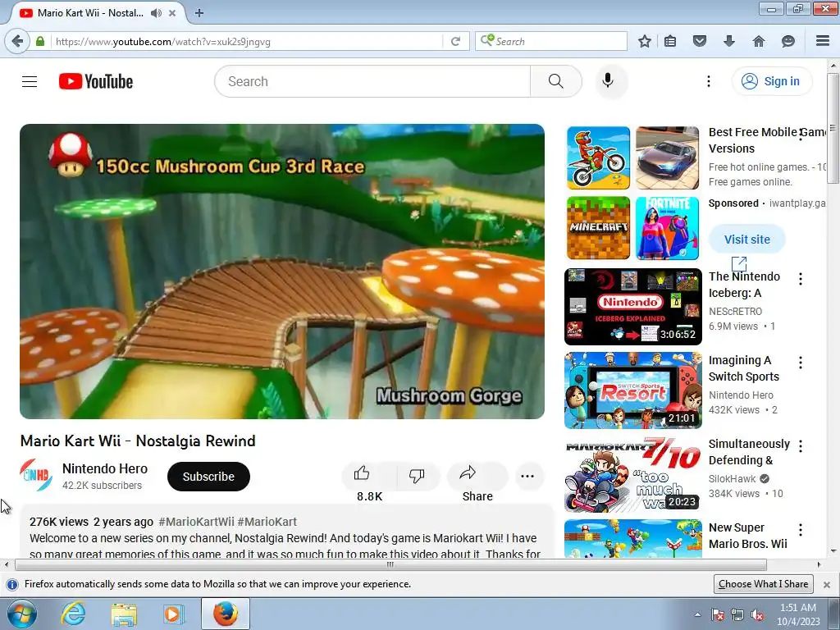
Task: Close the Mario Kart Wii tab
Action: coord(172,13)
